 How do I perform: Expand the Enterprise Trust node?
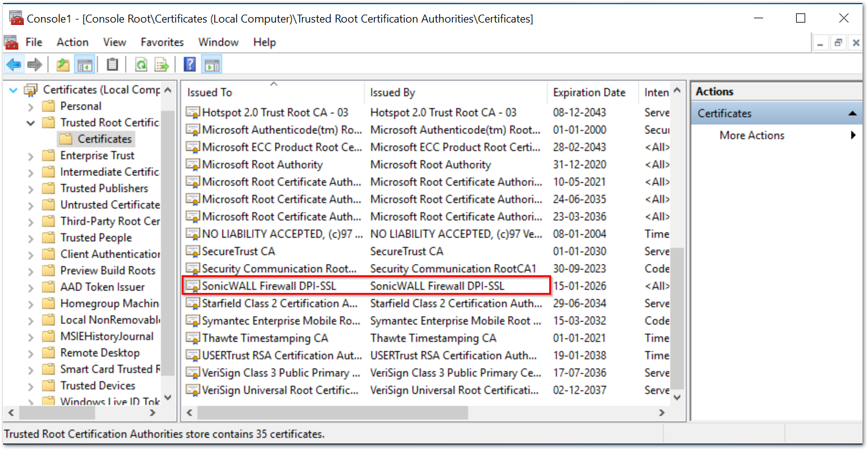30,156
